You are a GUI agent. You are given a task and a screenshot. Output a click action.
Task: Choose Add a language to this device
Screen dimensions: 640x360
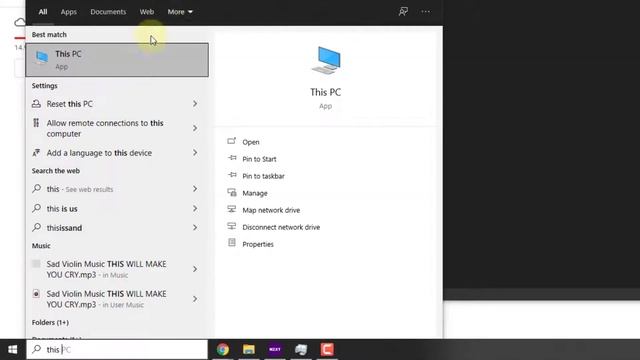tap(117, 153)
